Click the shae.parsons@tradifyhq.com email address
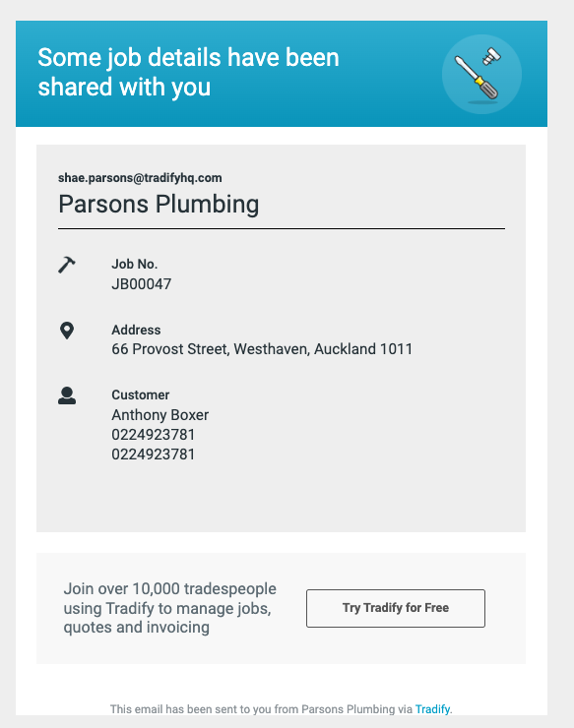The width and height of the screenshot is (574, 728). coord(140,178)
